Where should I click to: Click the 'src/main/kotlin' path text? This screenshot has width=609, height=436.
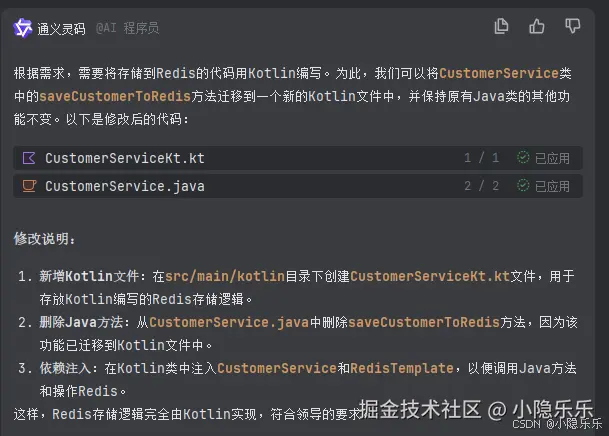(225, 276)
